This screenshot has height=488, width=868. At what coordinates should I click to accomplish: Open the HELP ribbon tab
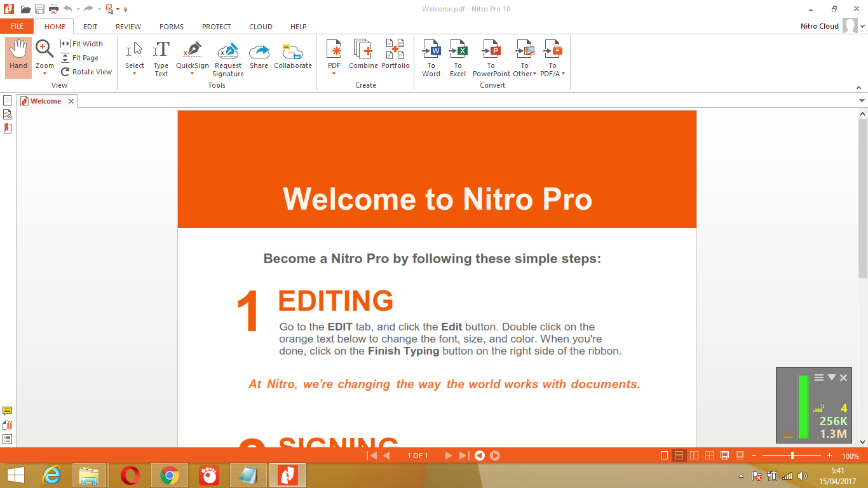pyautogui.click(x=299, y=27)
